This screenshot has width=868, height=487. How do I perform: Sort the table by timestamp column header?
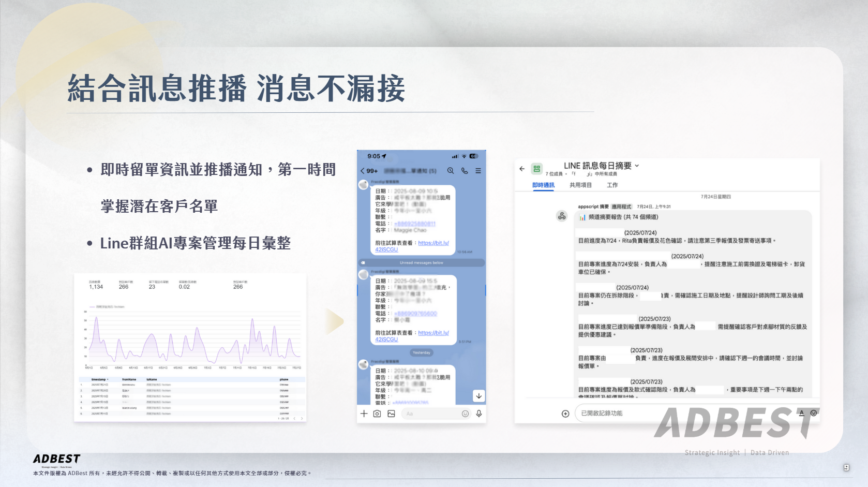[99, 379]
